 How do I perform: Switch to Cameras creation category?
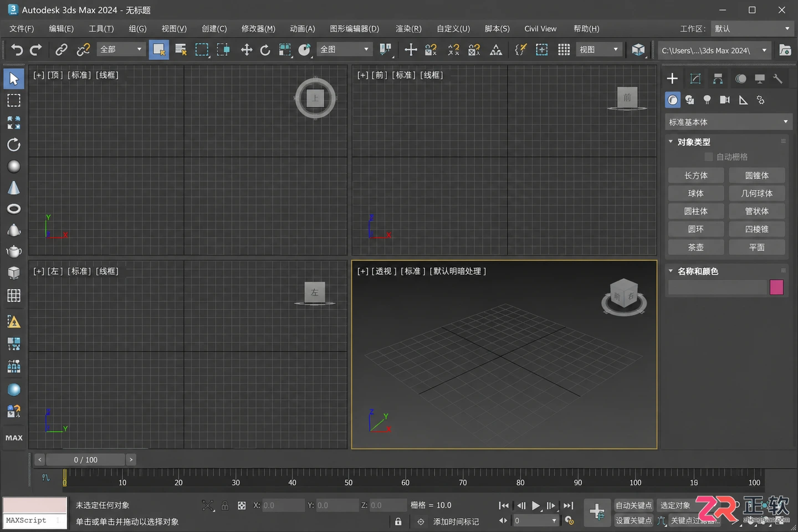tap(724, 100)
